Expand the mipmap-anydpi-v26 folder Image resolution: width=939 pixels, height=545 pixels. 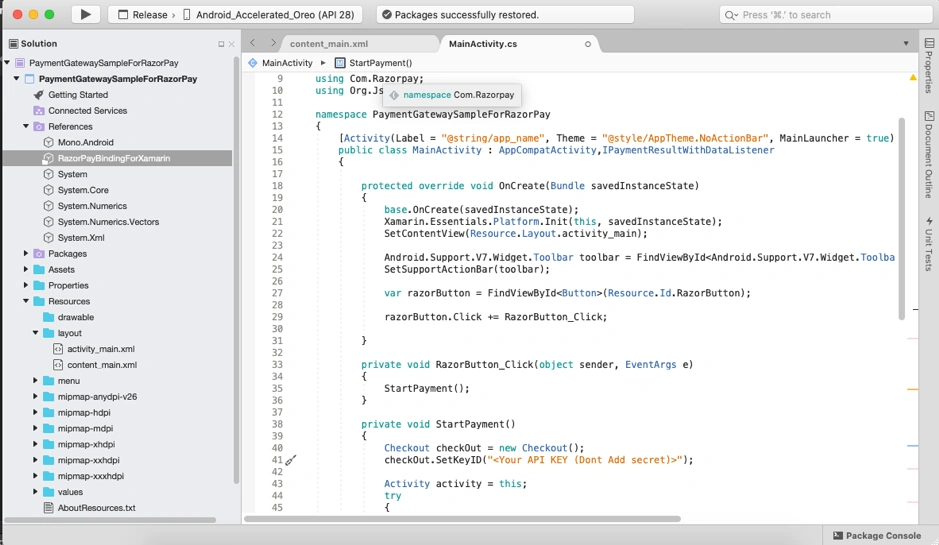[36, 396]
